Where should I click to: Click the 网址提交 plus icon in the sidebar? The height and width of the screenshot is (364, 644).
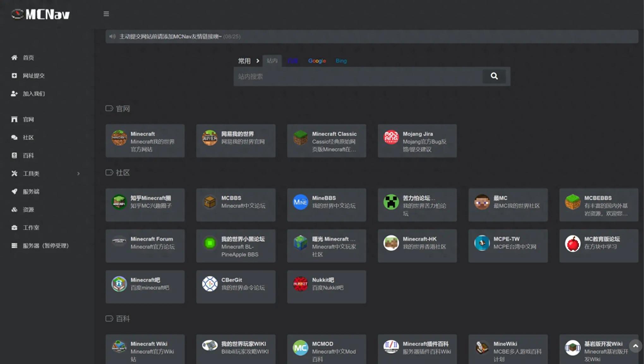pos(14,76)
